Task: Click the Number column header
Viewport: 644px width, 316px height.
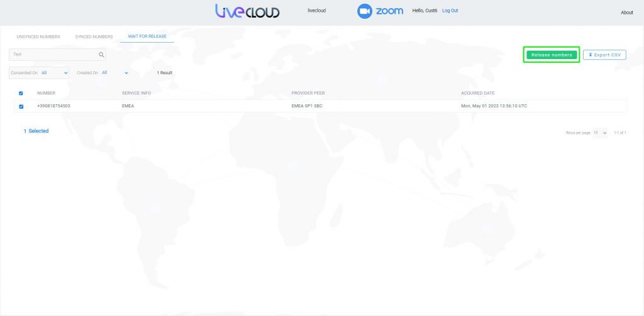Action: (47, 93)
